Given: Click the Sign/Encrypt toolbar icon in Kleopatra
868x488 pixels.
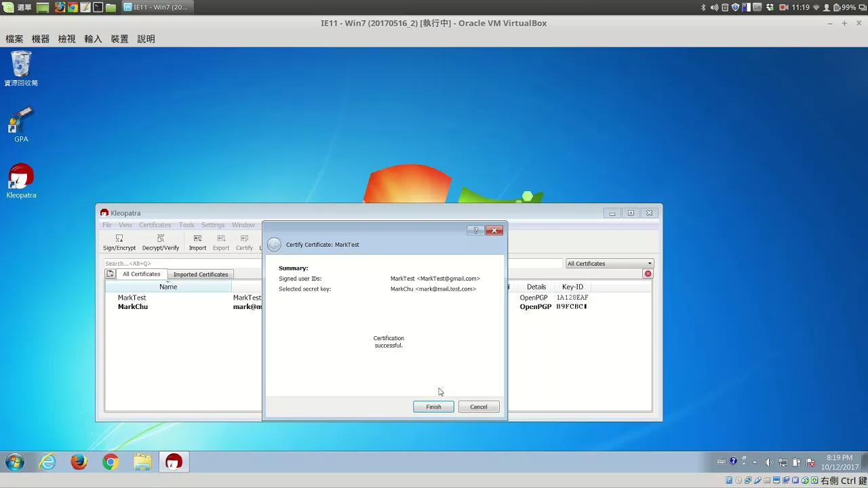Looking at the screenshot, I should coord(119,243).
